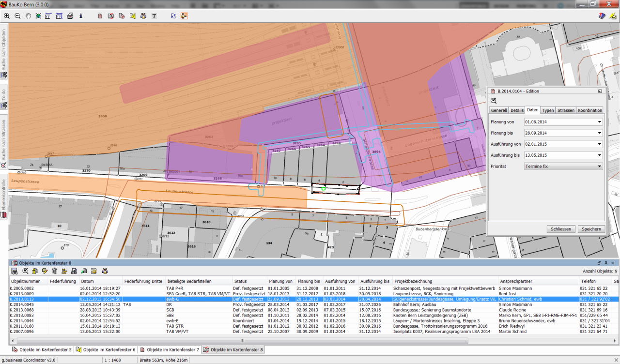Open the 'Ausführung bis' date dropdown

coord(599,155)
